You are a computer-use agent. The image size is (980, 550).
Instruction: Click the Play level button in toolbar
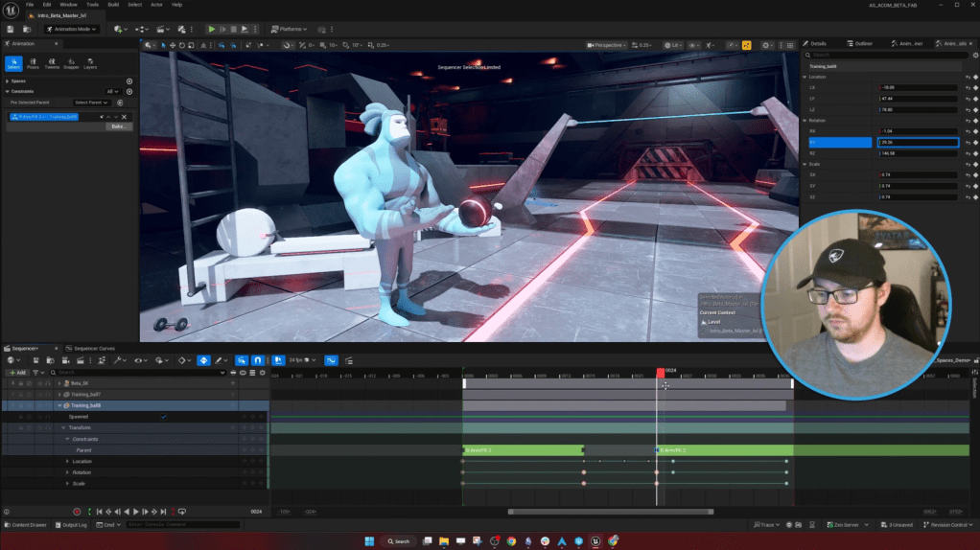point(212,29)
